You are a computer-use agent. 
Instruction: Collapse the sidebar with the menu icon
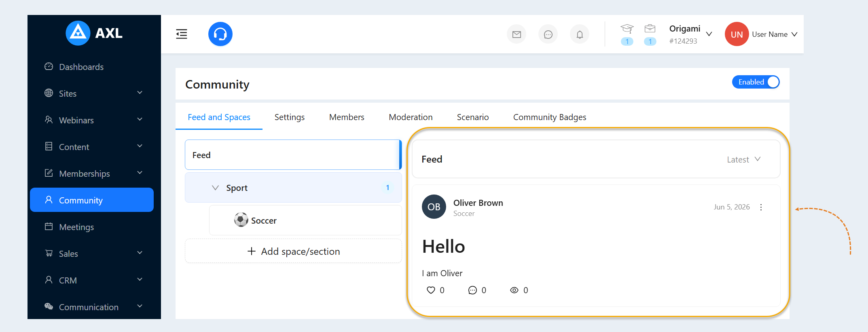pos(182,34)
